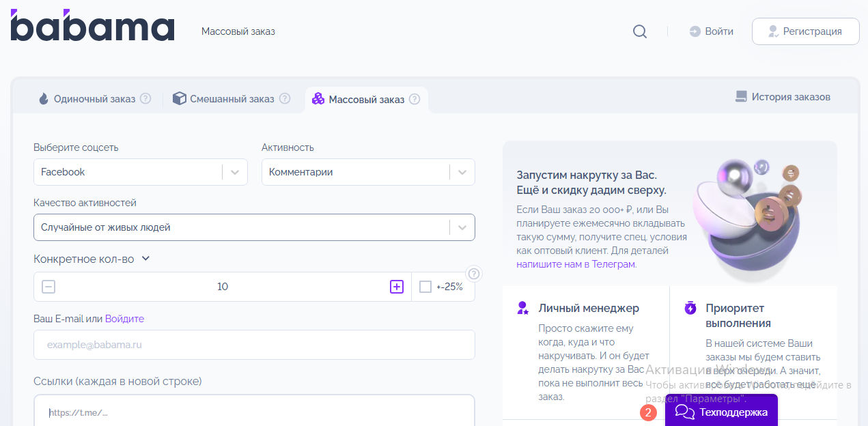Click the babama logo
Screen dimensions: 868x426
tap(92, 27)
